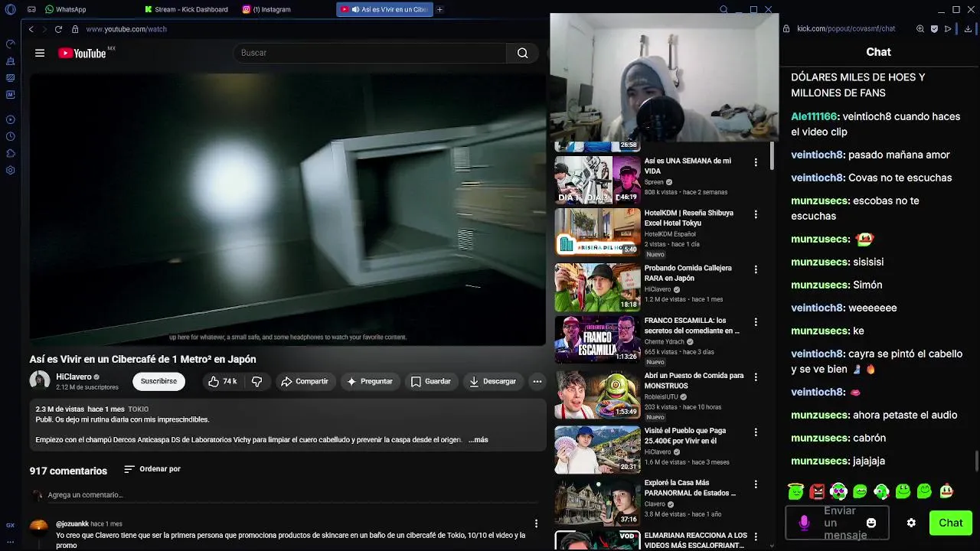Open the HiClavero channel name link
980x551 pixels.
pyautogui.click(x=73, y=377)
